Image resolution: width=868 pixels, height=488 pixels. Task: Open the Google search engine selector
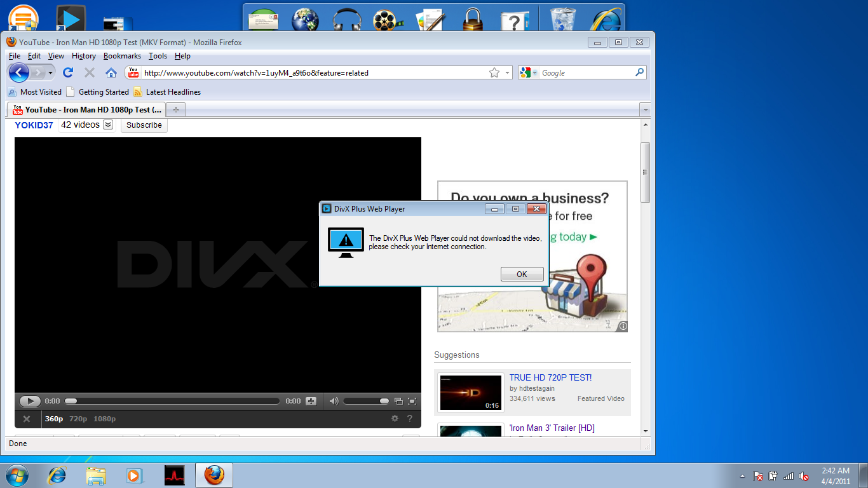[528, 72]
